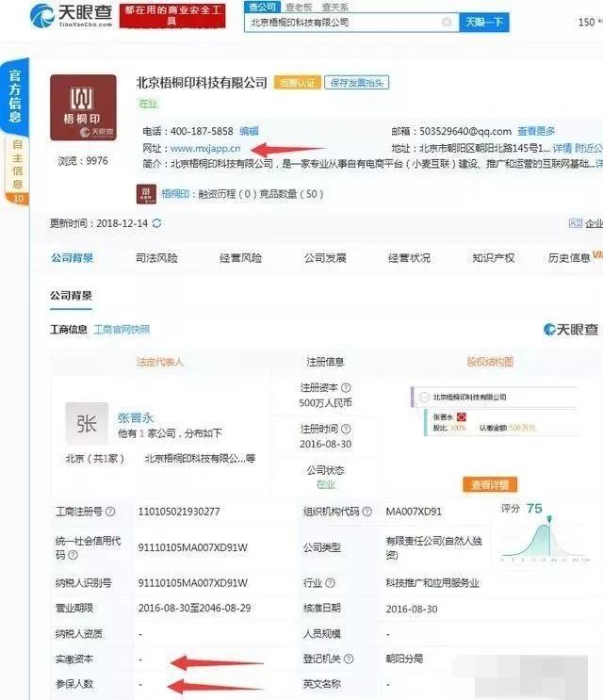Click the 在业 status tag under company name
Screen dimensions: 603x700
click(148, 103)
